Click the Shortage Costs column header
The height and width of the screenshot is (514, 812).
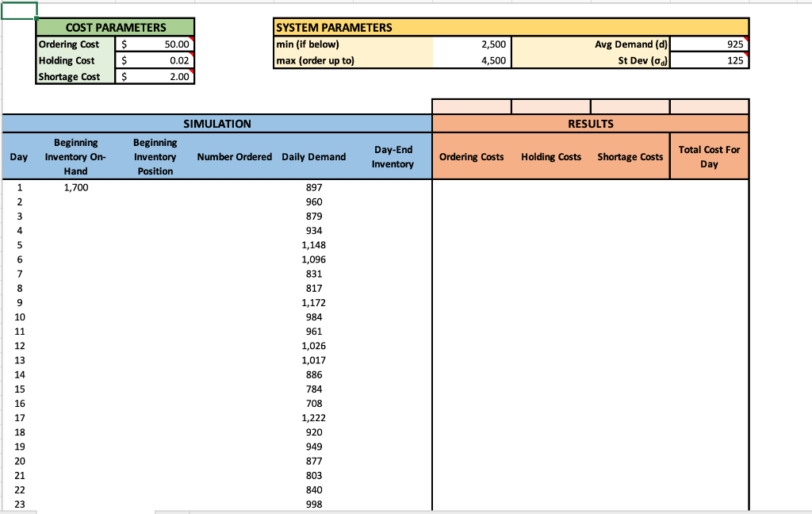[630, 156]
